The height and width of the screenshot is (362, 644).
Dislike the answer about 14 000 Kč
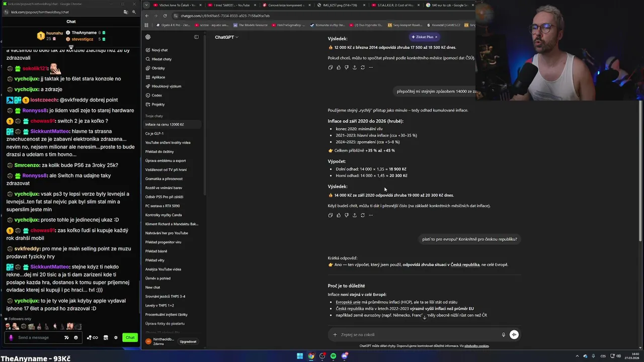(x=346, y=215)
